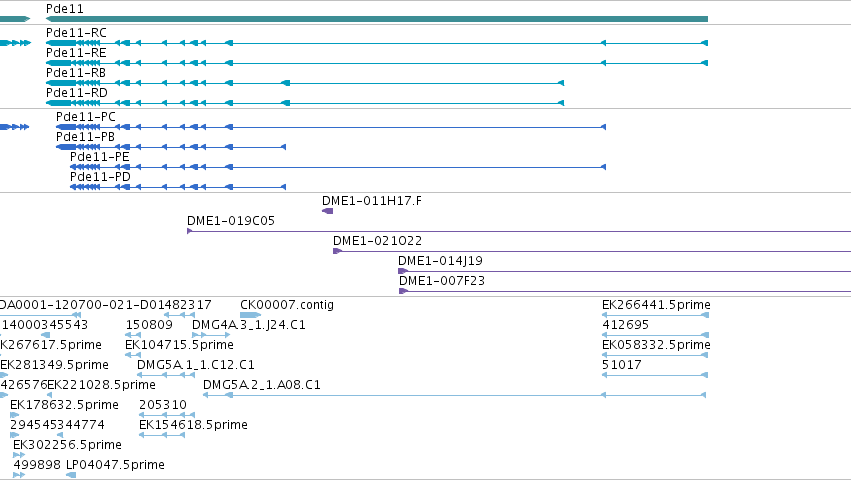Open the Pde11-RE transcript label
The width and height of the screenshot is (851, 480).
point(76,53)
